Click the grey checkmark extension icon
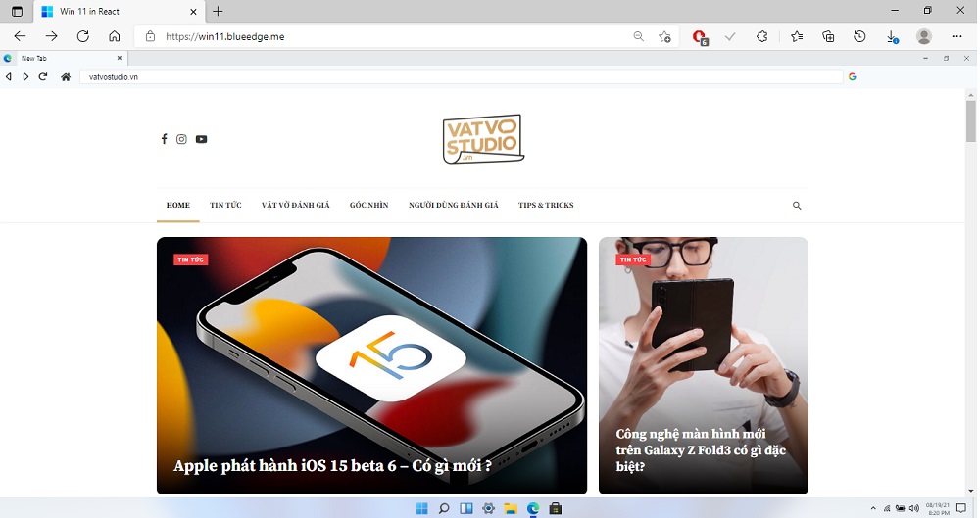 tap(729, 37)
